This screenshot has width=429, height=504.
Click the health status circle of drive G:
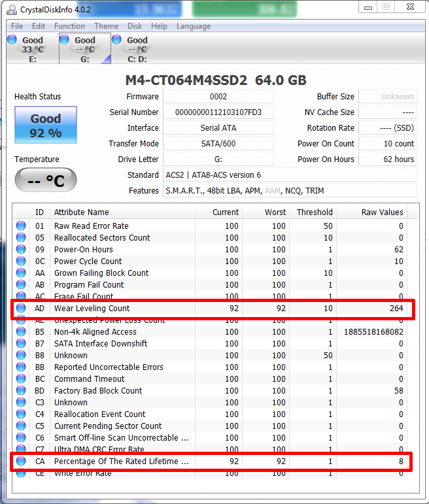64,39
